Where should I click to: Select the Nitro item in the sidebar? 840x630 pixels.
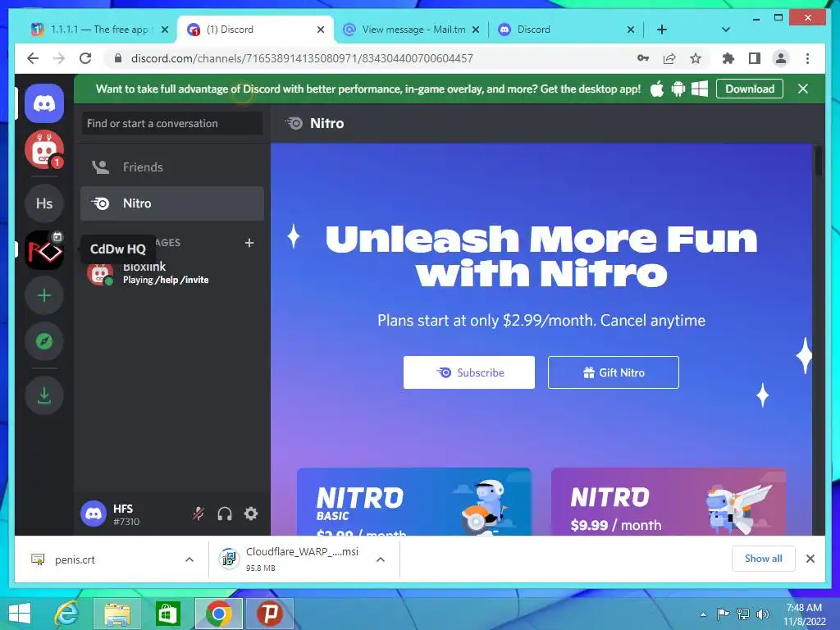pyautogui.click(x=172, y=203)
